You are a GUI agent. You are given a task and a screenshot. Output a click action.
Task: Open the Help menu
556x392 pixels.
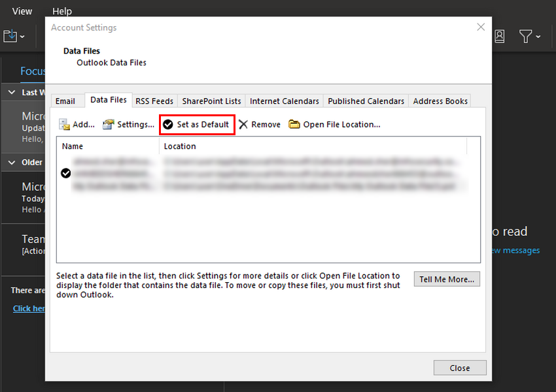coord(61,10)
